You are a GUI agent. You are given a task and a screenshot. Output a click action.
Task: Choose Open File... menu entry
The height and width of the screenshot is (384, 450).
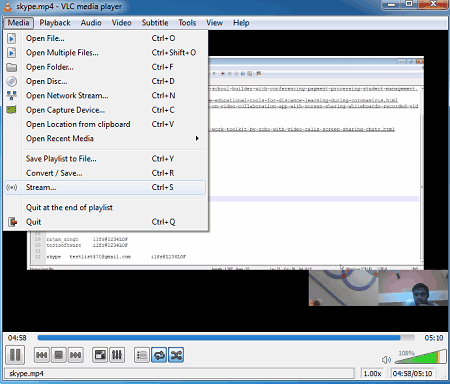click(x=105, y=38)
